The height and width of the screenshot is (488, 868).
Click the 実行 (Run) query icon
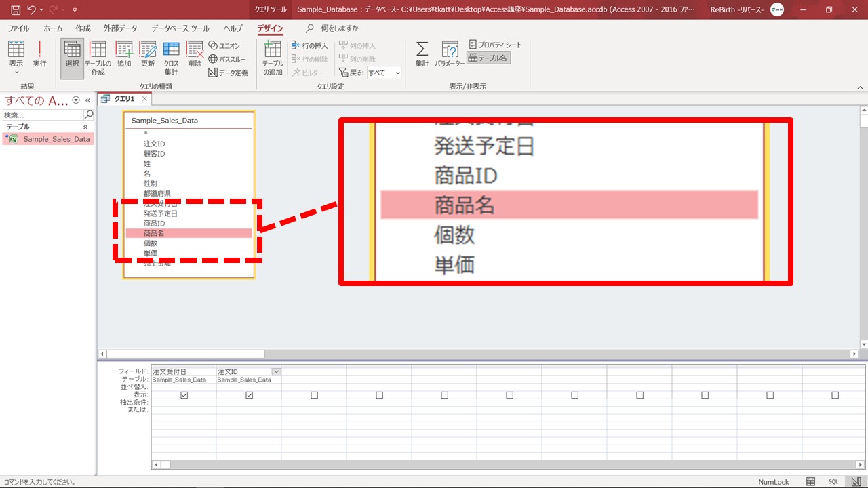pyautogui.click(x=39, y=54)
